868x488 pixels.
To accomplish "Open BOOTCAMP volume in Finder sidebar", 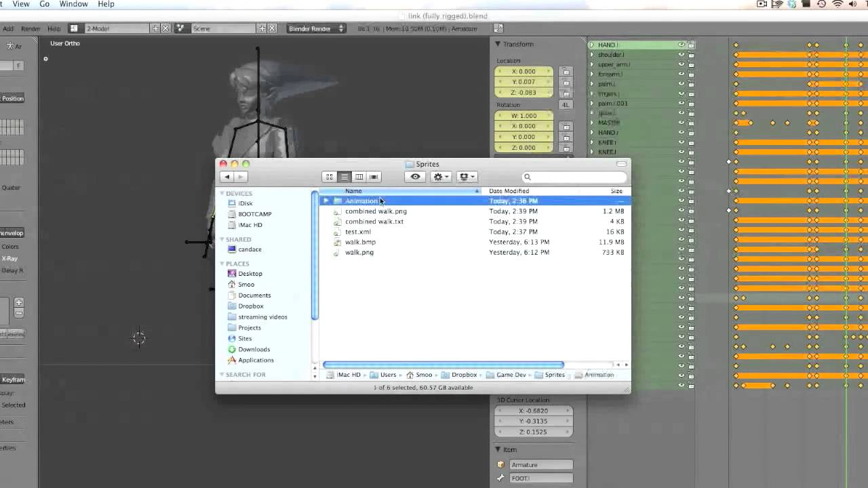I will 254,214.
